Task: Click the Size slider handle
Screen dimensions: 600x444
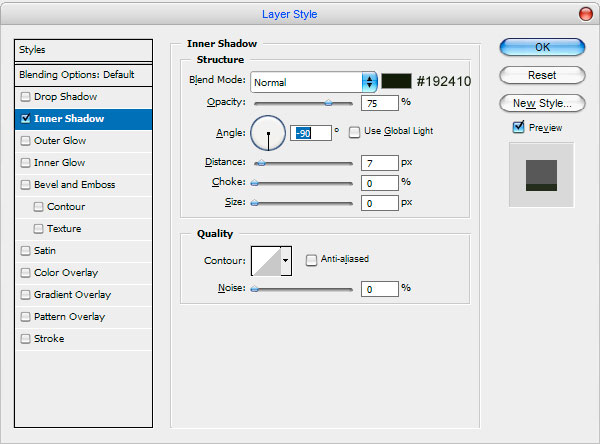Action: pyautogui.click(x=254, y=203)
